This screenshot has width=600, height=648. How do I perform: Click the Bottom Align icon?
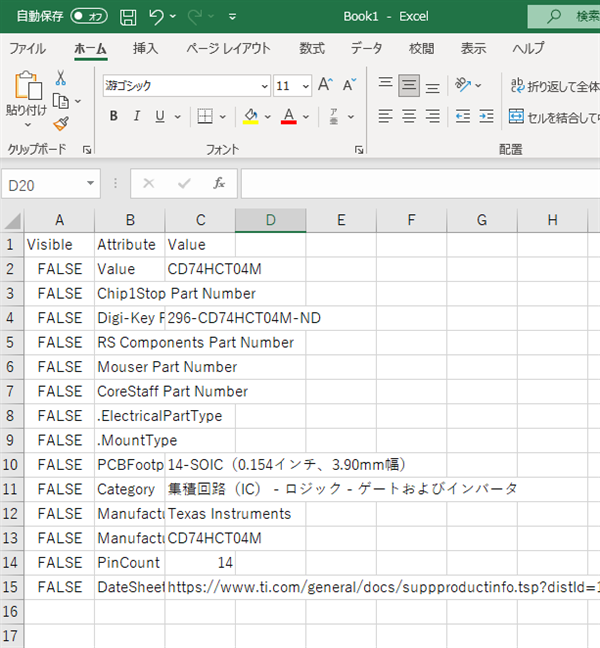[x=433, y=87]
